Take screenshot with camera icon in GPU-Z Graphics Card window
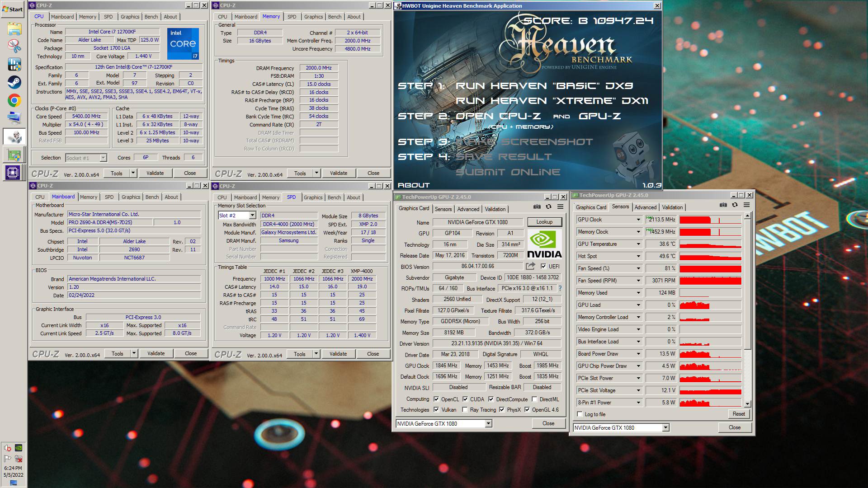The width and height of the screenshot is (868, 488). pyautogui.click(x=537, y=206)
